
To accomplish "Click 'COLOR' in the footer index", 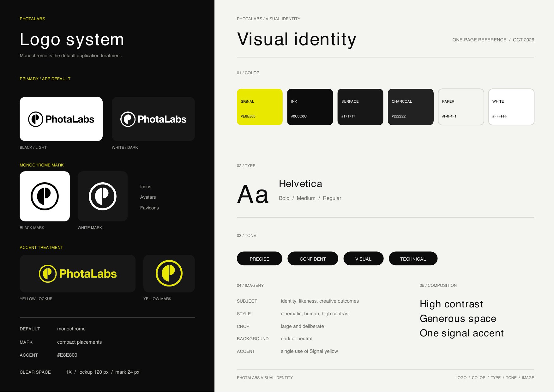I will (x=479, y=378).
